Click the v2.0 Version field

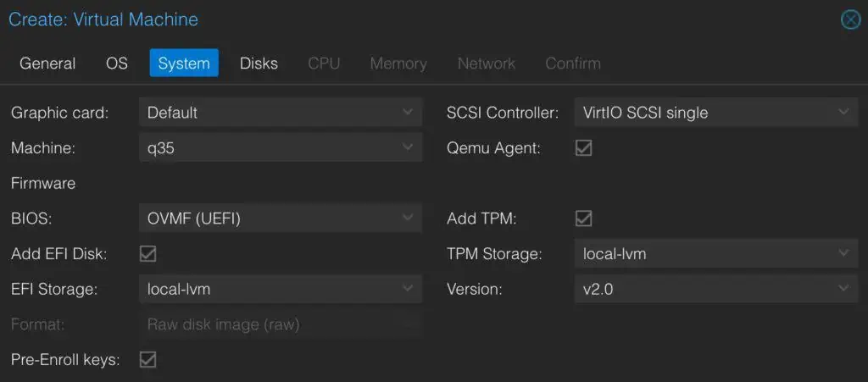(598, 289)
